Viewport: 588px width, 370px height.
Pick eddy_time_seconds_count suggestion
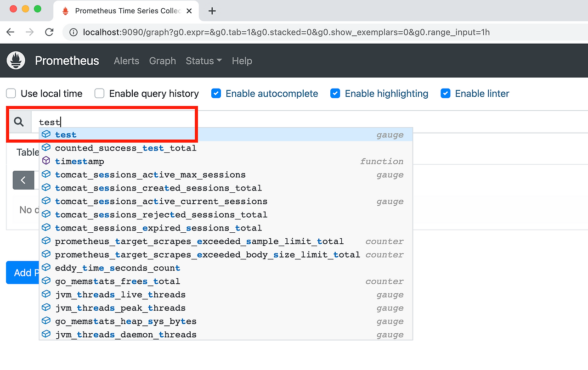coord(226,268)
